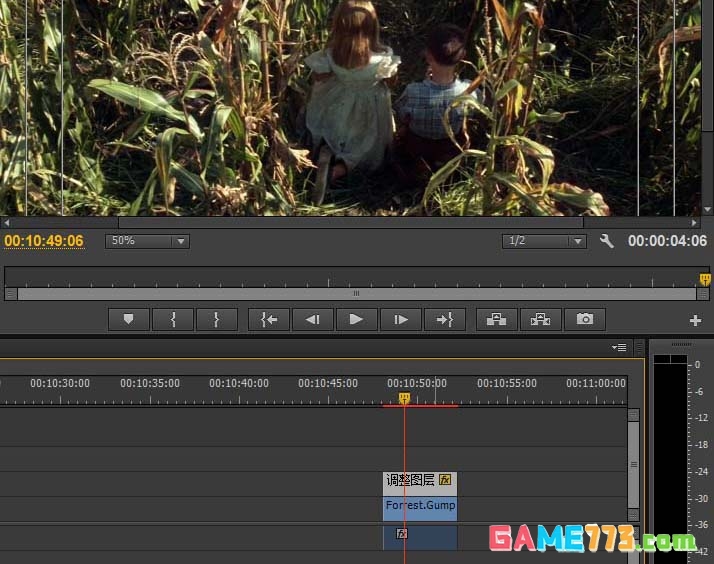
Task: Click the 00:10:30:00 mark on the time ruler
Action: tap(60, 383)
